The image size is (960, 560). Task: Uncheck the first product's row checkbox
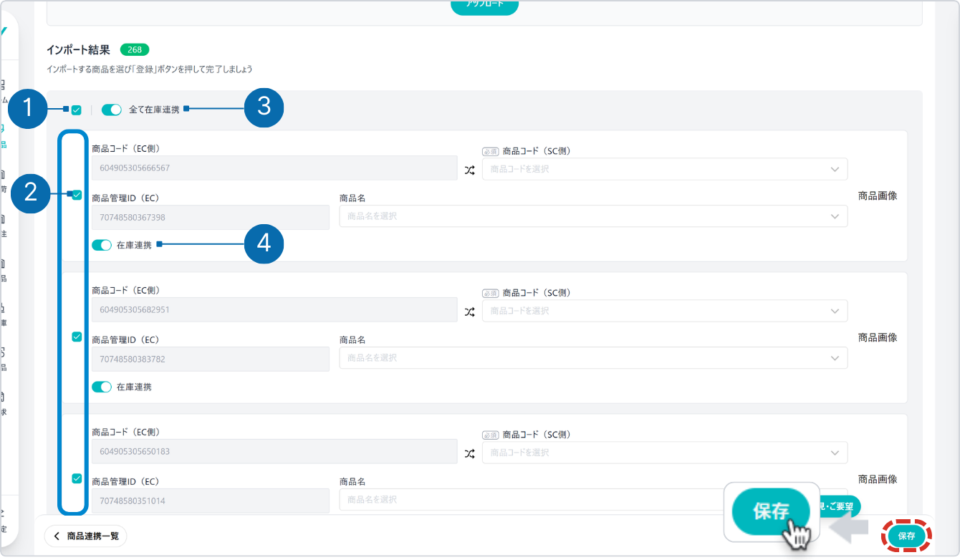click(77, 195)
